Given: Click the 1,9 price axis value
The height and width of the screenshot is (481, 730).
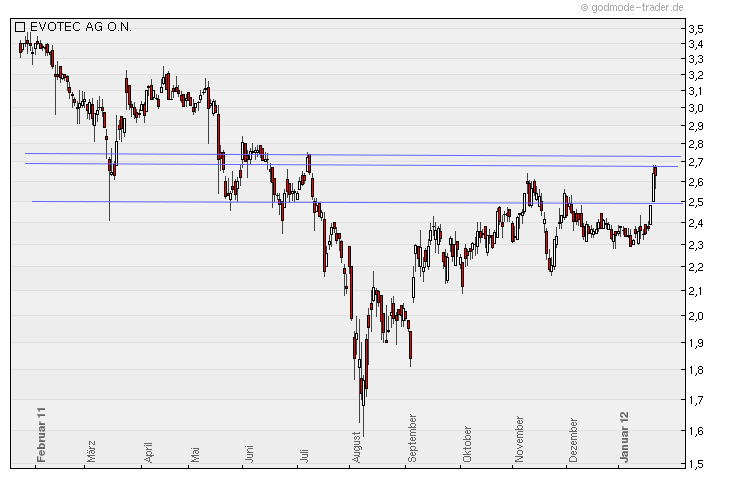Looking at the screenshot, I should click(696, 343).
